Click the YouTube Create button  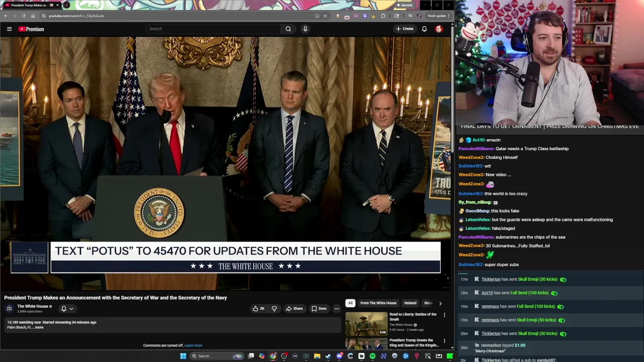(405, 29)
